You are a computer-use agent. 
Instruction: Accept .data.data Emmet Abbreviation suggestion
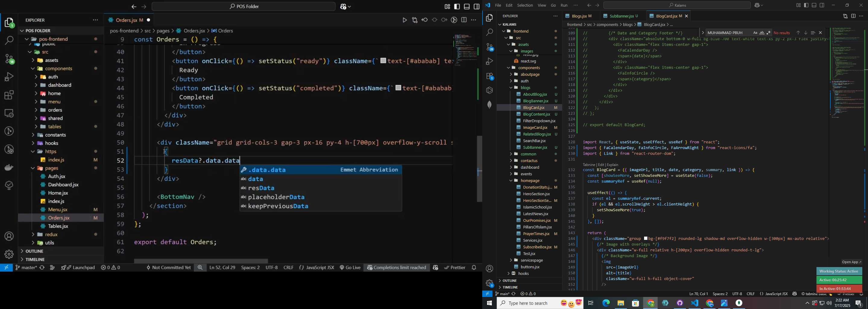click(320, 170)
